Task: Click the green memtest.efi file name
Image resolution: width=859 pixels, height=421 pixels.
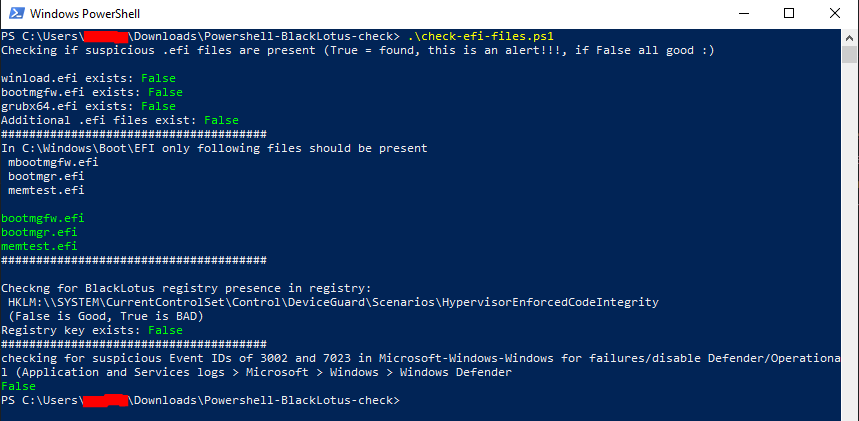Action: coord(39,246)
